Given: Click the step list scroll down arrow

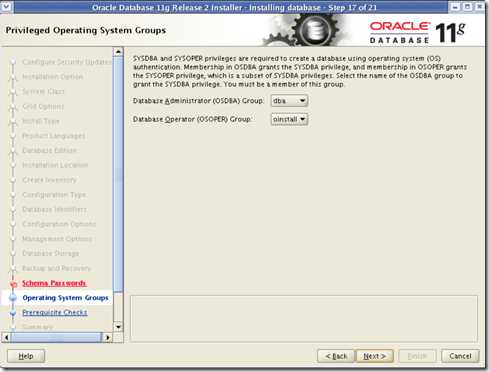Looking at the screenshot, I should point(118,327).
